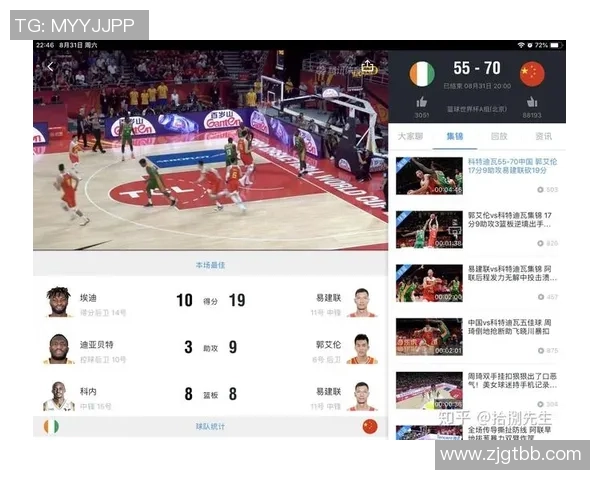Play first highlight video 科特迪瓦55-70中国
This screenshot has height=480, width=600.
[x=428, y=175]
